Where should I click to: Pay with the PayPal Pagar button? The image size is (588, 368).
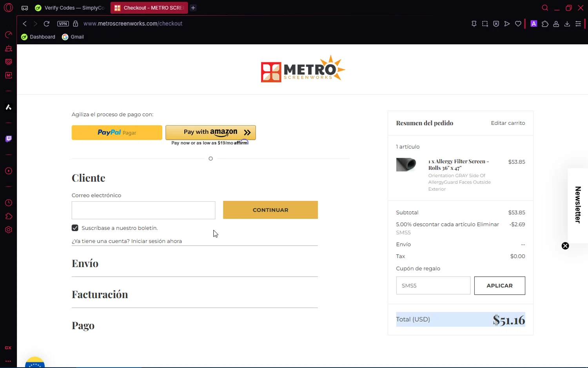(117, 133)
